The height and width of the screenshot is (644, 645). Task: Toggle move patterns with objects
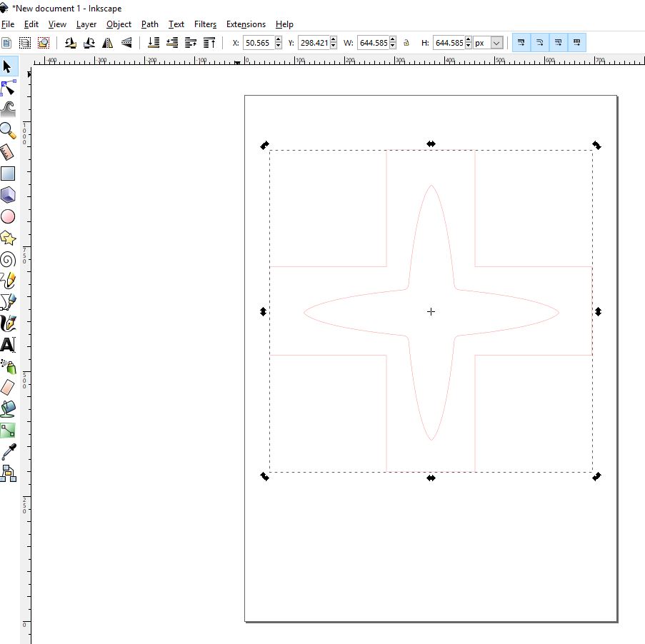point(576,42)
